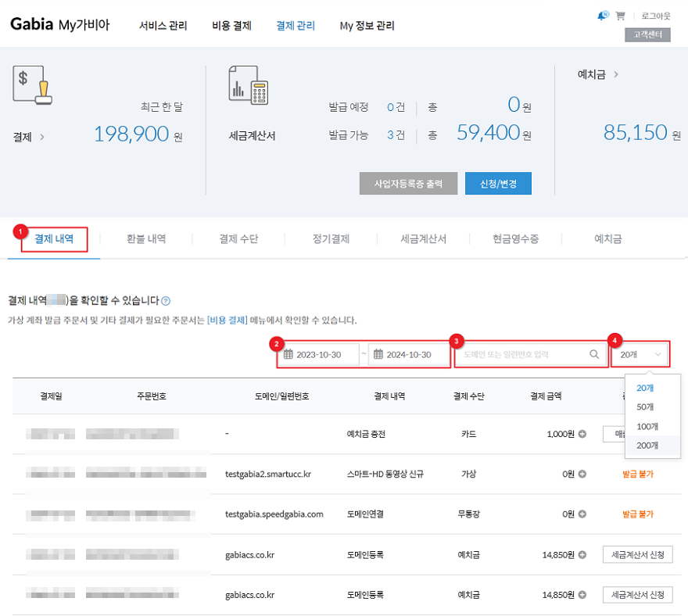This screenshot has width=688, height=616.
Task: Click 사업자등록증 출력 button
Action: click(408, 184)
